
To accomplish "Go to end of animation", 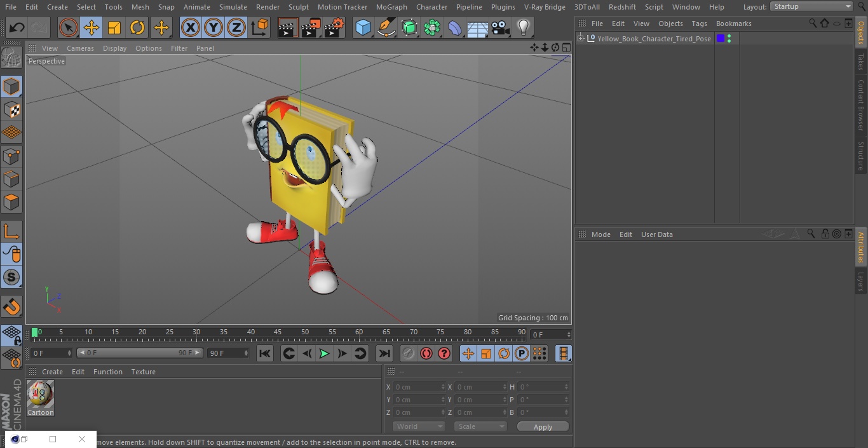I will coord(384,353).
